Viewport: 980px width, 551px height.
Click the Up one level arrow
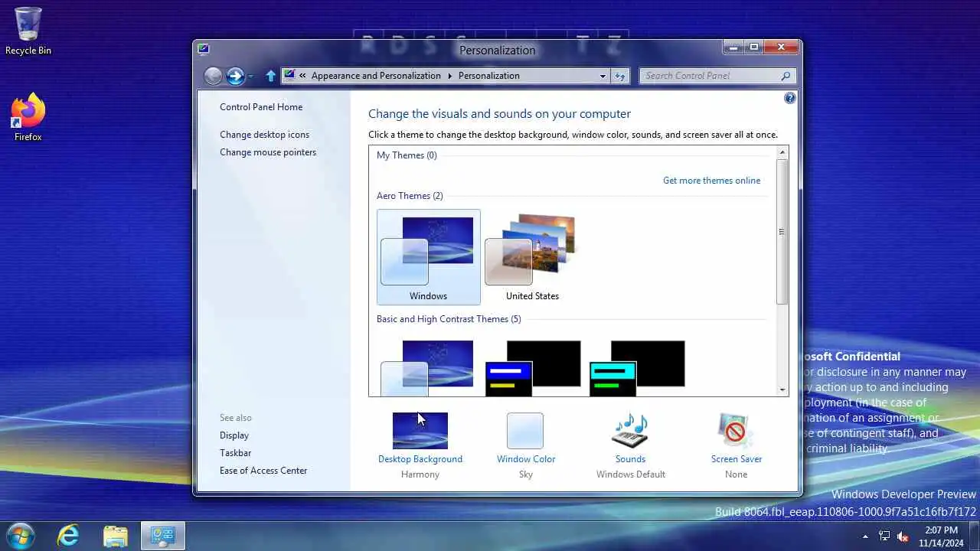coord(270,76)
